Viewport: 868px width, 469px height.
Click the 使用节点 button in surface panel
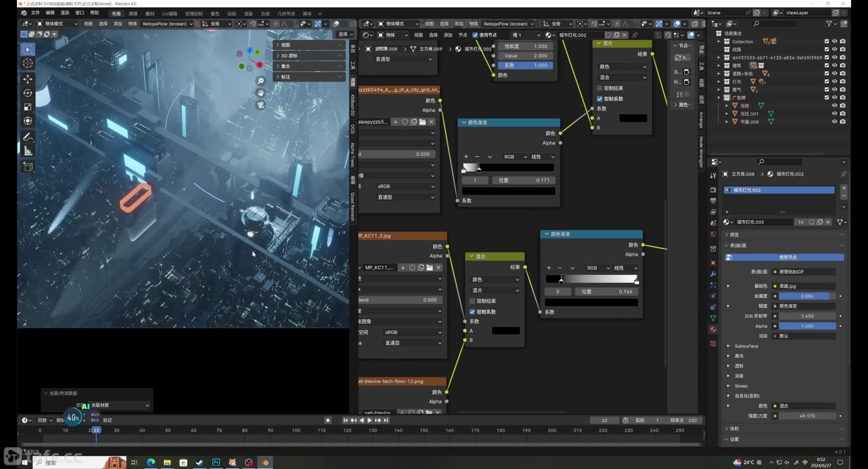(x=784, y=258)
